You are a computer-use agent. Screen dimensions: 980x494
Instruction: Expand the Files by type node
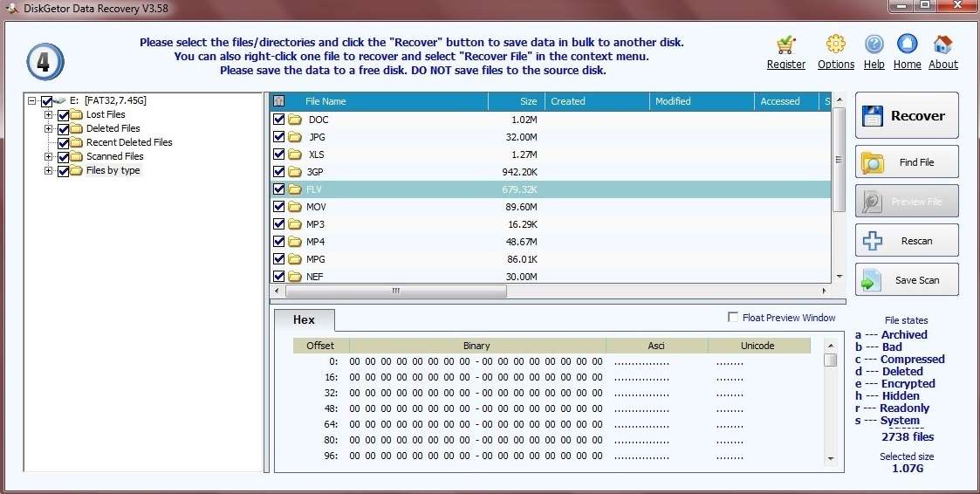click(x=49, y=171)
